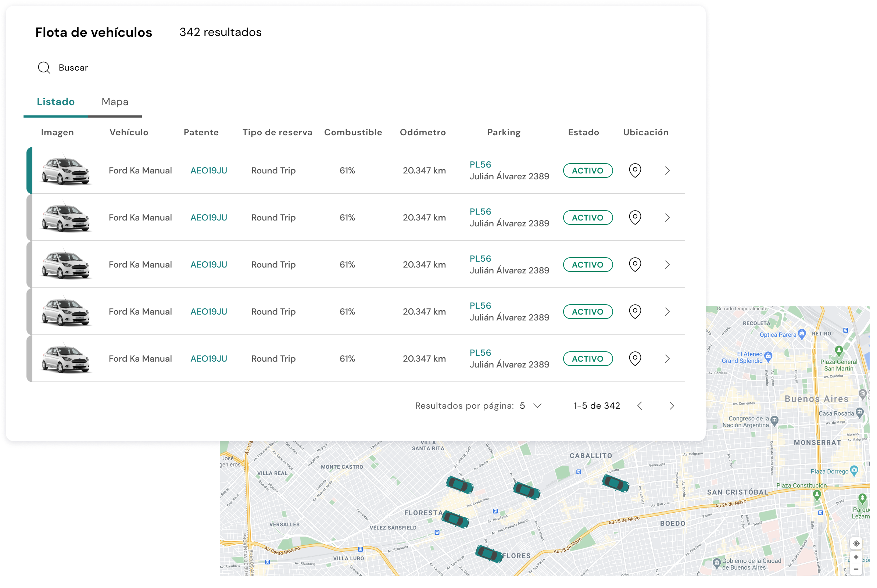This screenshot has height=588, width=877.
Task: Toggle ACTIVO status first vehicle
Action: coord(586,170)
